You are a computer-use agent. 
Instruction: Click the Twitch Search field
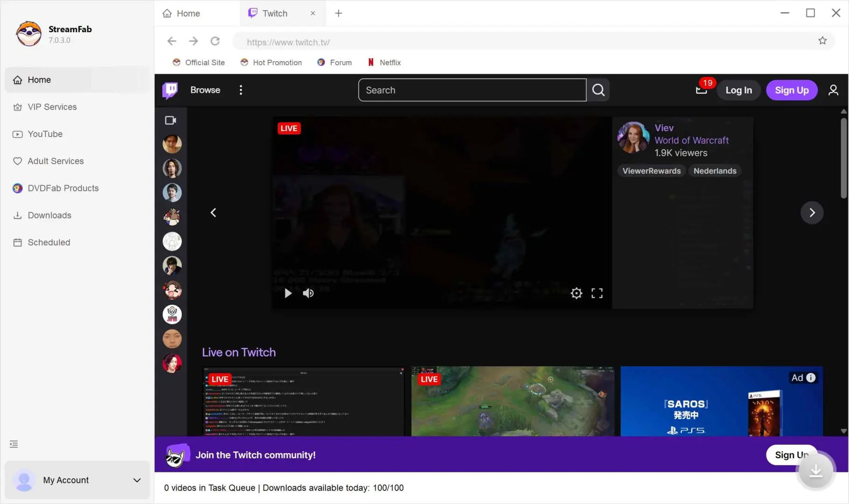point(472,90)
